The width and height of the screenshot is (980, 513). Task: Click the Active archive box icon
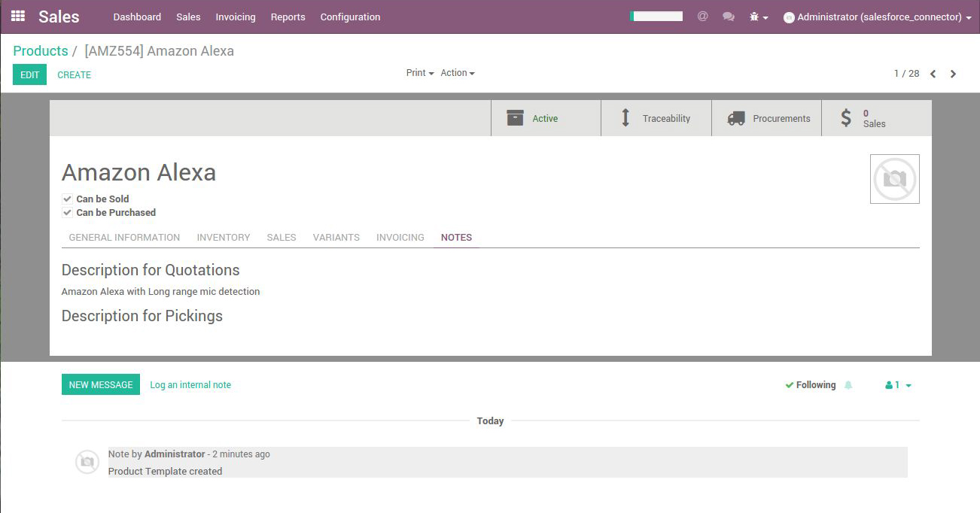(515, 118)
